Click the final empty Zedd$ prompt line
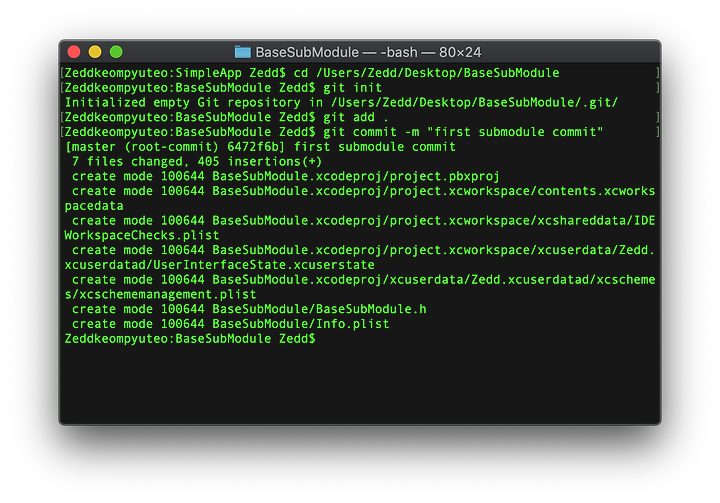The width and height of the screenshot is (720, 503). (190, 339)
